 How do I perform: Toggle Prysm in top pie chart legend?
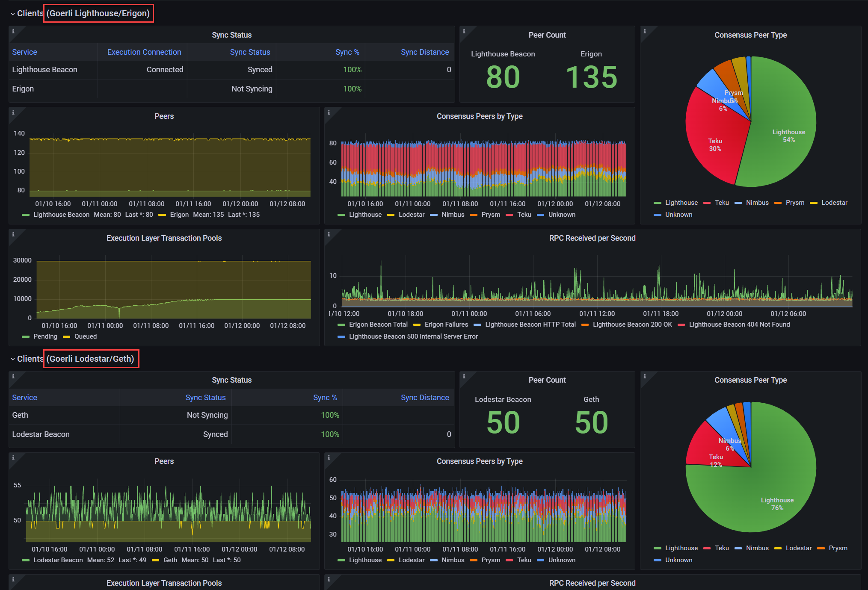795,203
